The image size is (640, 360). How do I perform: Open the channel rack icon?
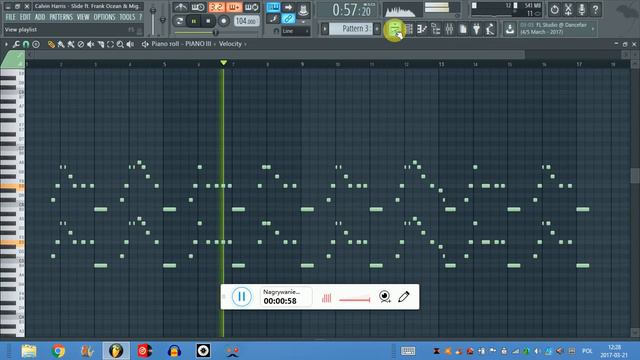[x=409, y=29]
